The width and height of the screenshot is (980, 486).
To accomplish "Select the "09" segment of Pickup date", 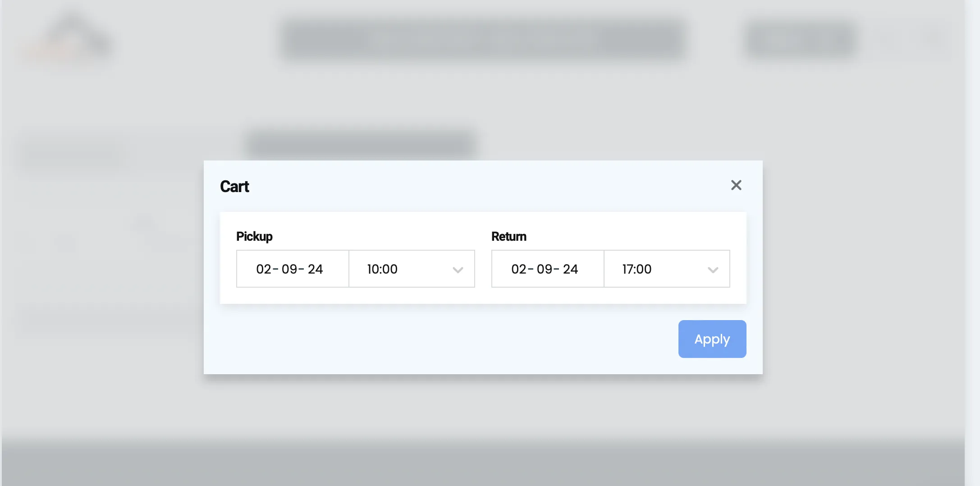I will (x=289, y=269).
